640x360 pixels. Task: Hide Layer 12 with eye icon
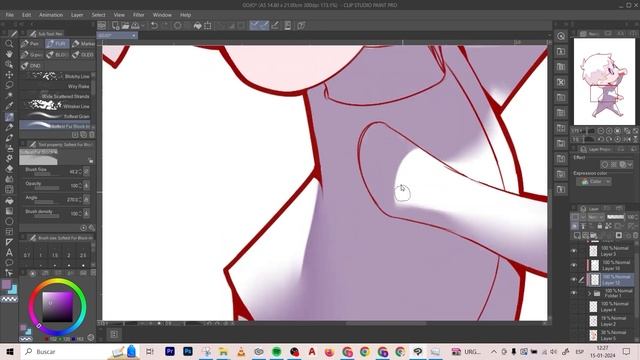574,280
